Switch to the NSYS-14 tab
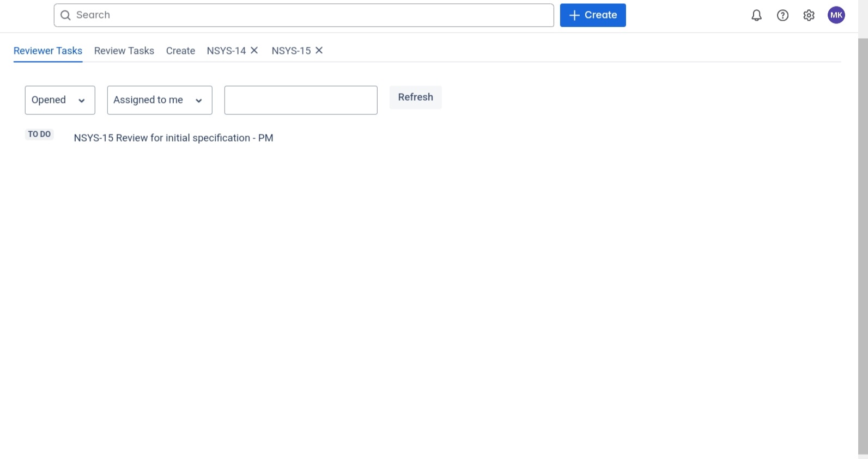 pyautogui.click(x=226, y=51)
